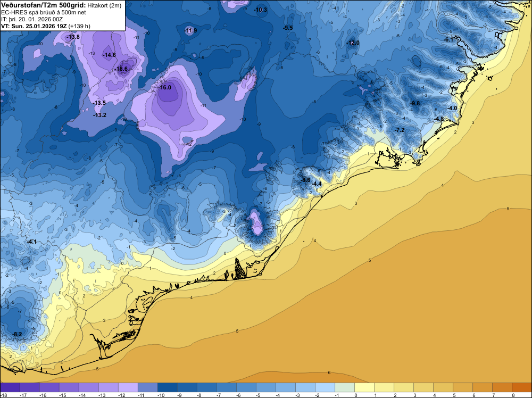The height and width of the screenshot is (398, 532).
Task: Click the bold -13.8 temperature value
Action: (73, 37)
